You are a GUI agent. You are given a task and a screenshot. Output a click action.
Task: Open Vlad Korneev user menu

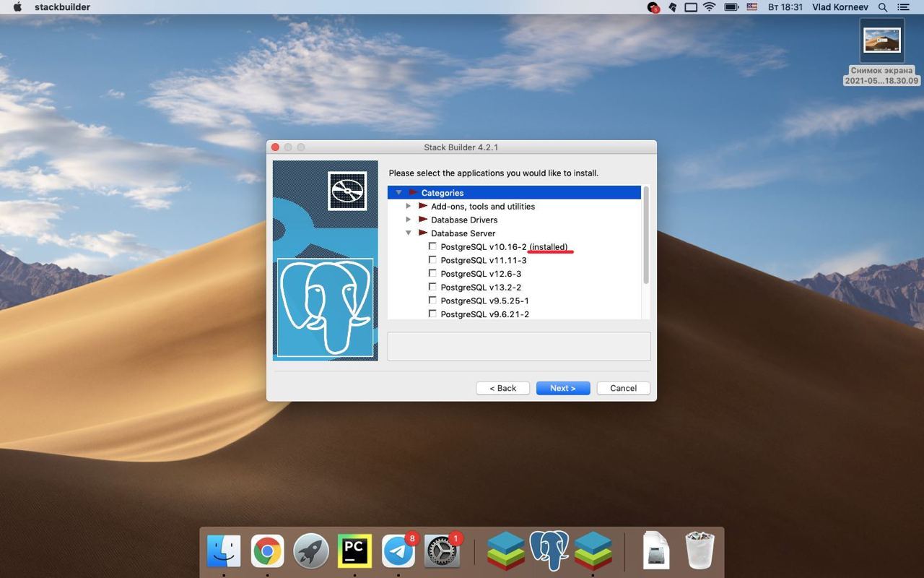coord(840,7)
